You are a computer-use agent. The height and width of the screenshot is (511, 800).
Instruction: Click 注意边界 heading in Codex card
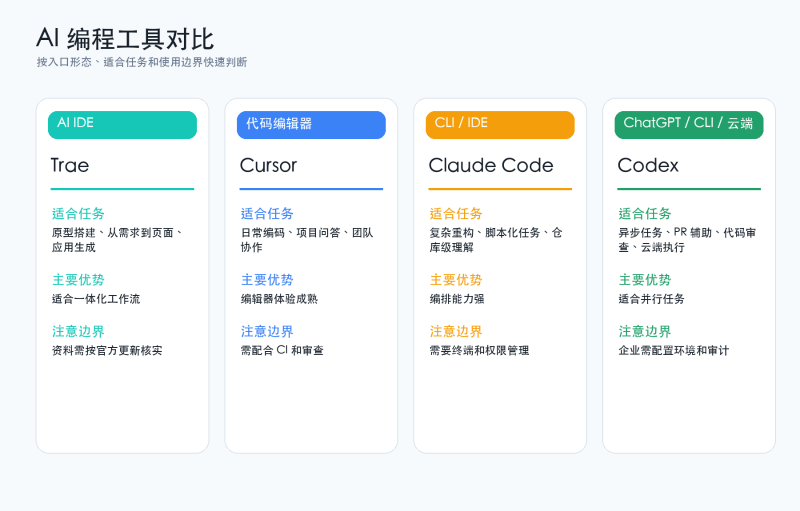coord(644,331)
